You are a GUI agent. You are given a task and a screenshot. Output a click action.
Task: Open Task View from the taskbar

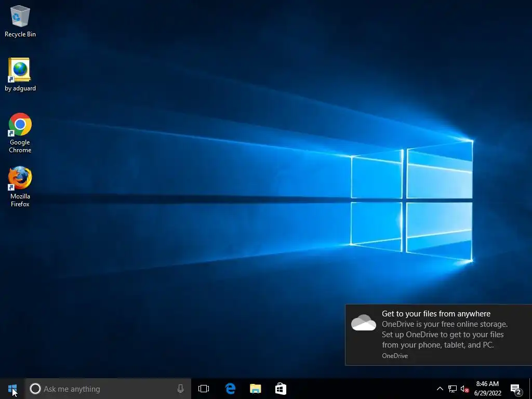pos(204,389)
